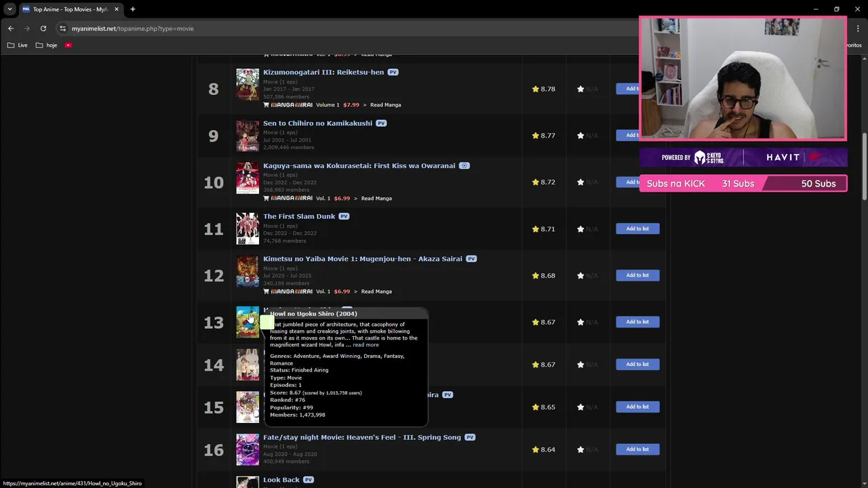This screenshot has width=868, height=488.
Task: Open The First Slam Dunk title link
Action: coord(299,216)
